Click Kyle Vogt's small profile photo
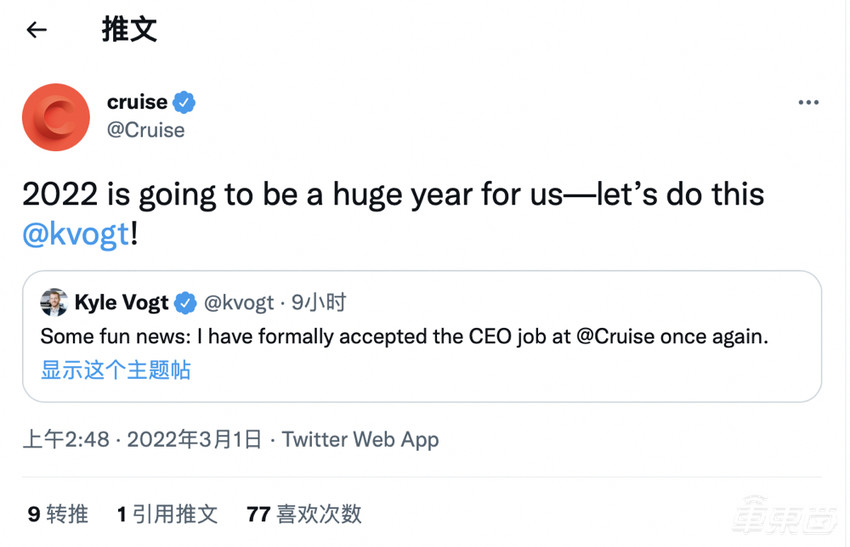850x547 pixels. pos(54,302)
